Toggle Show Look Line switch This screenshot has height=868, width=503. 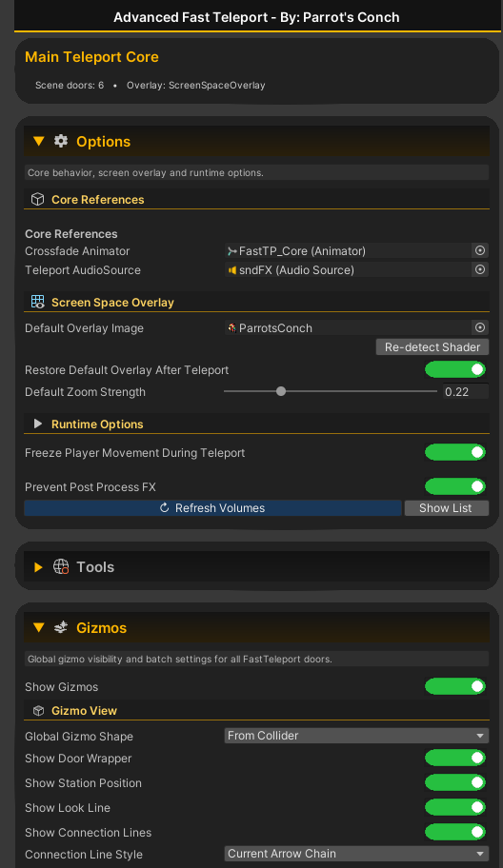[455, 807]
